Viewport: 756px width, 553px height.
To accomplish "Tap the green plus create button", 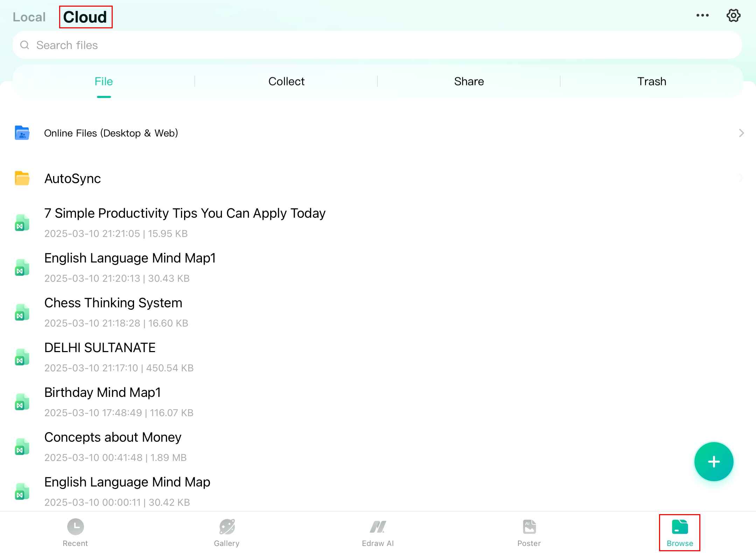I will pyautogui.click(x=714, y=461).
